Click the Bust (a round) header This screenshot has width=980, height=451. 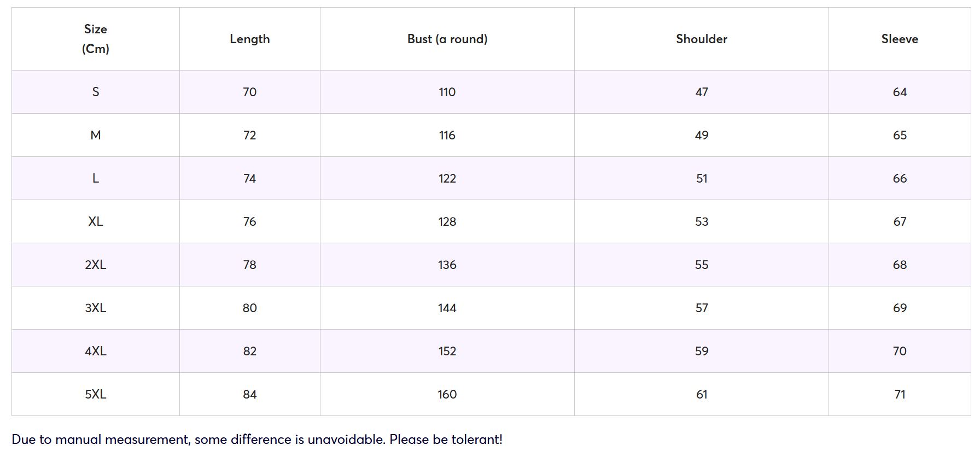click(x=447, y=39)
